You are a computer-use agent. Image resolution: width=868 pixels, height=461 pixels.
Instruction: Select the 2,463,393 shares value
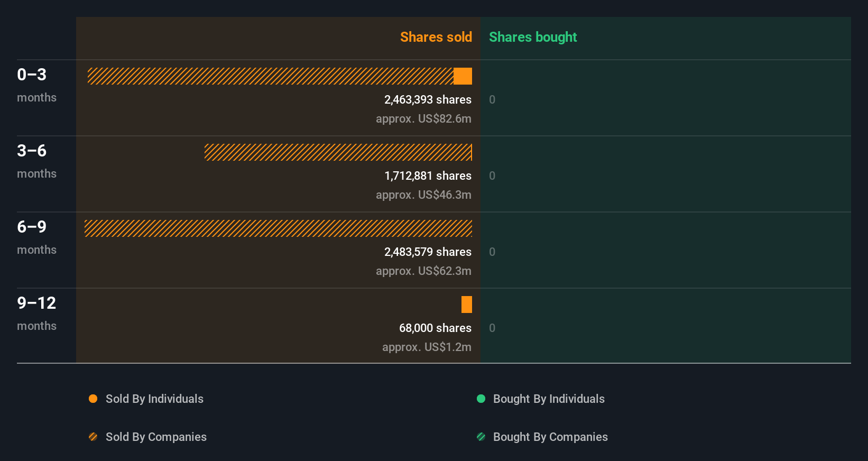tap(428, 100)
